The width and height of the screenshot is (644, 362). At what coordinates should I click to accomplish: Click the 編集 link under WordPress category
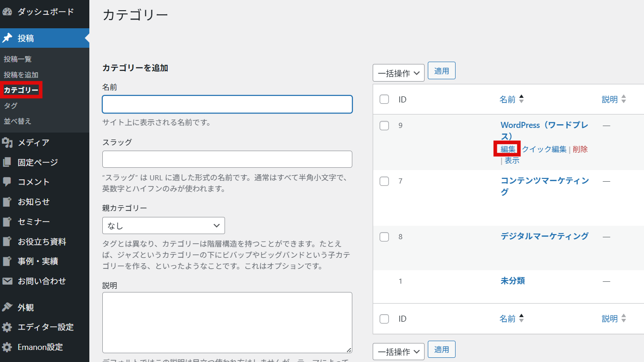click(508, 149)
